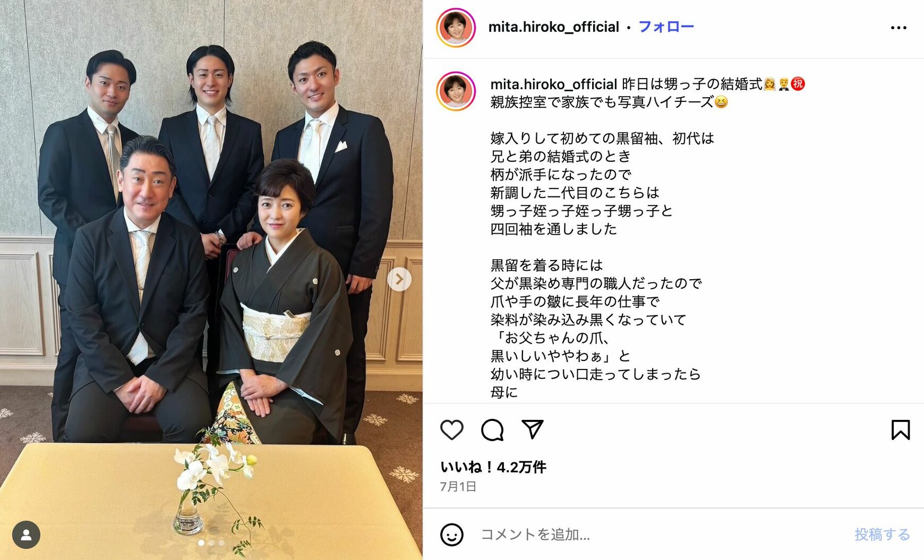Jump to third carousel dot indicator

221,543
